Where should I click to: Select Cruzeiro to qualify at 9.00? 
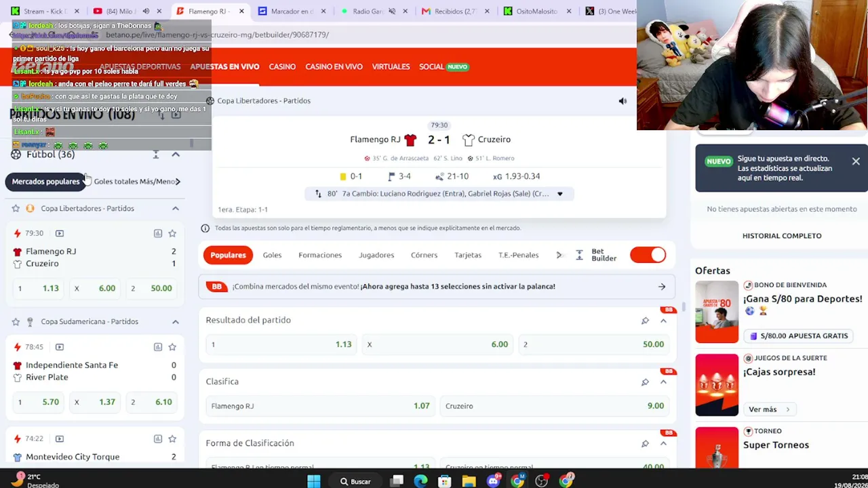point(555,406)
